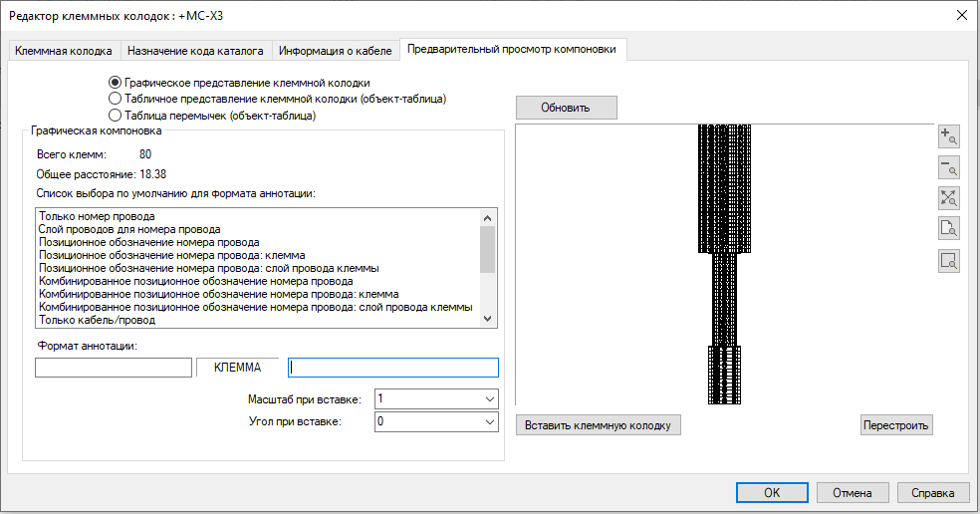The width and height of the screenshot is (980, 514).
Task: Switch to Клеммная колодка tab
Action: point(63,51)
